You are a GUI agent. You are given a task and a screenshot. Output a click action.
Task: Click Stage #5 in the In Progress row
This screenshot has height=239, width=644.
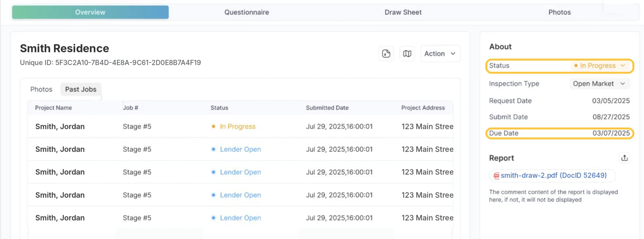pyautogui.click(x=137, y=127)
